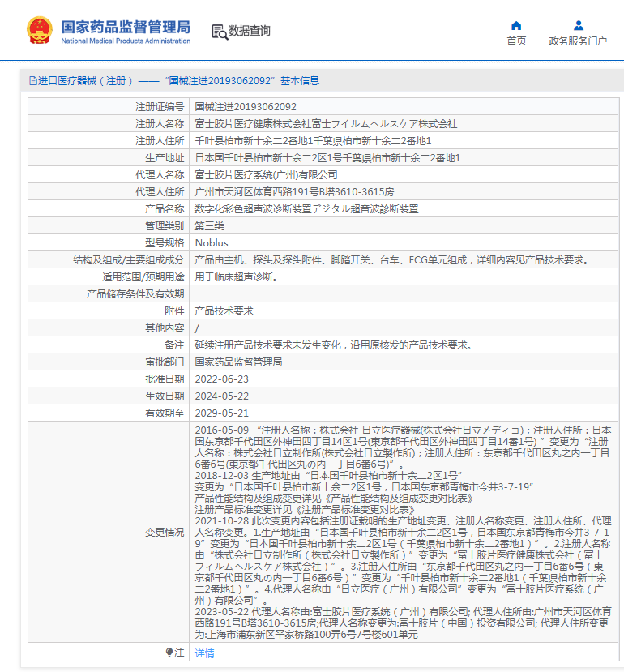Image resolution: width=624 pixels, height=672 pixels.
Task: Click the 产品储存条件及有效期 label
Action: tap(135, 294)
